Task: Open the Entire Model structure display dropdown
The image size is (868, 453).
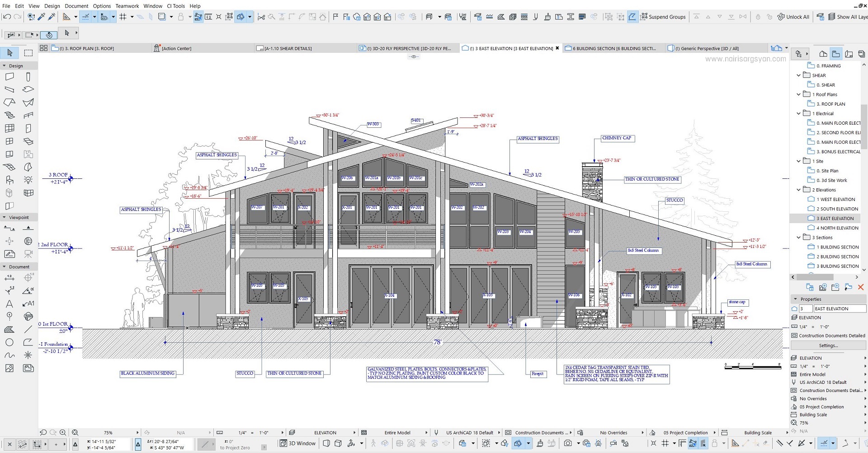Action: tap(426, 433)
